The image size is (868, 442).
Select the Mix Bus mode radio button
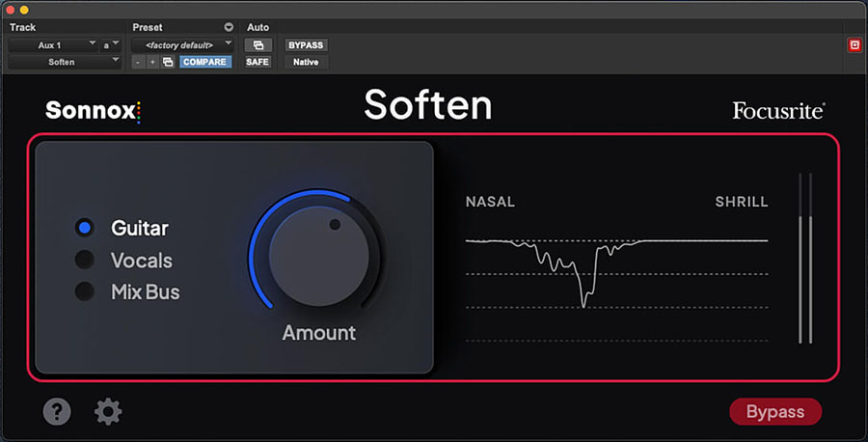(85, 291)
